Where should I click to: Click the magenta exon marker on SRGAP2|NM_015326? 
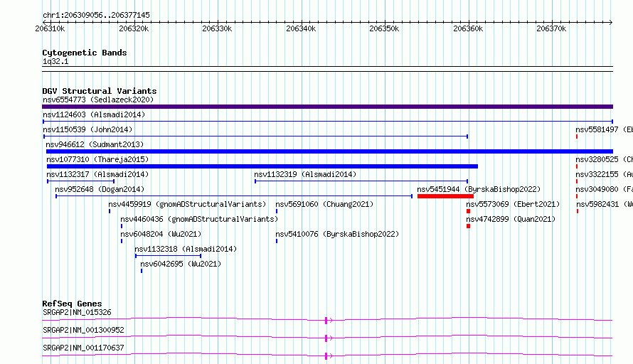326,321
